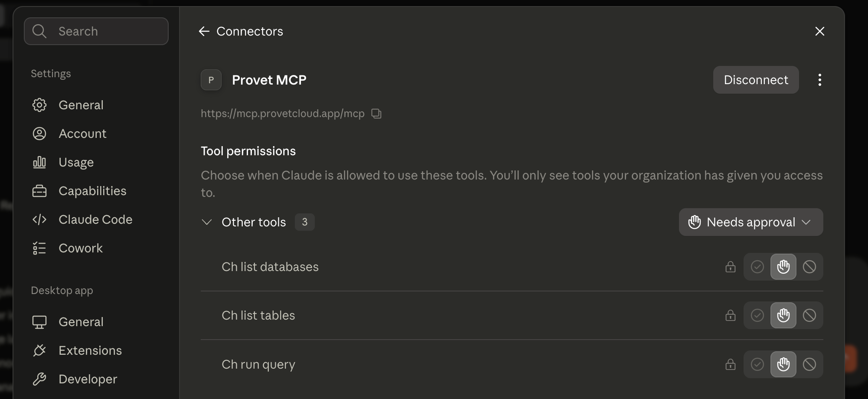Collapse the Other tools section

click(x=207, y=222)
